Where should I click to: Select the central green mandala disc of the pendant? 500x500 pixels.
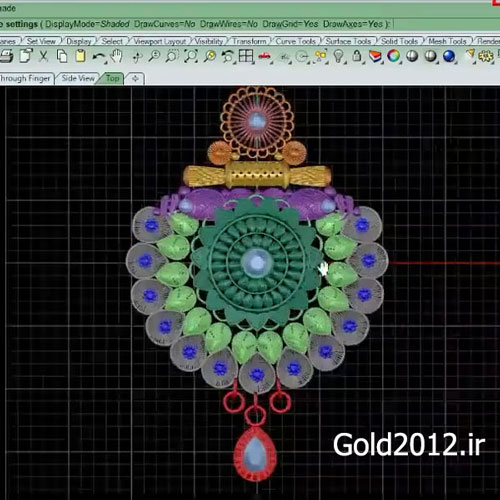pyautogui.click(x=256, y=262)
